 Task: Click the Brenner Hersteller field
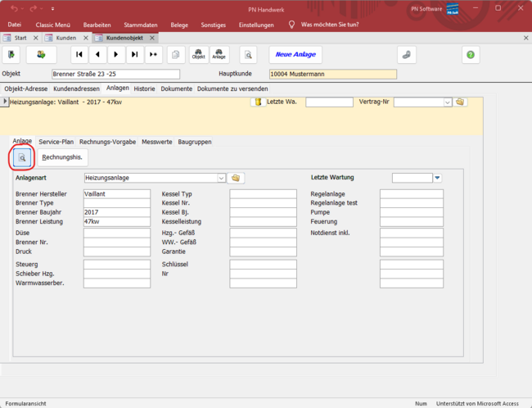pyautogui.click(x=117, y=194)
